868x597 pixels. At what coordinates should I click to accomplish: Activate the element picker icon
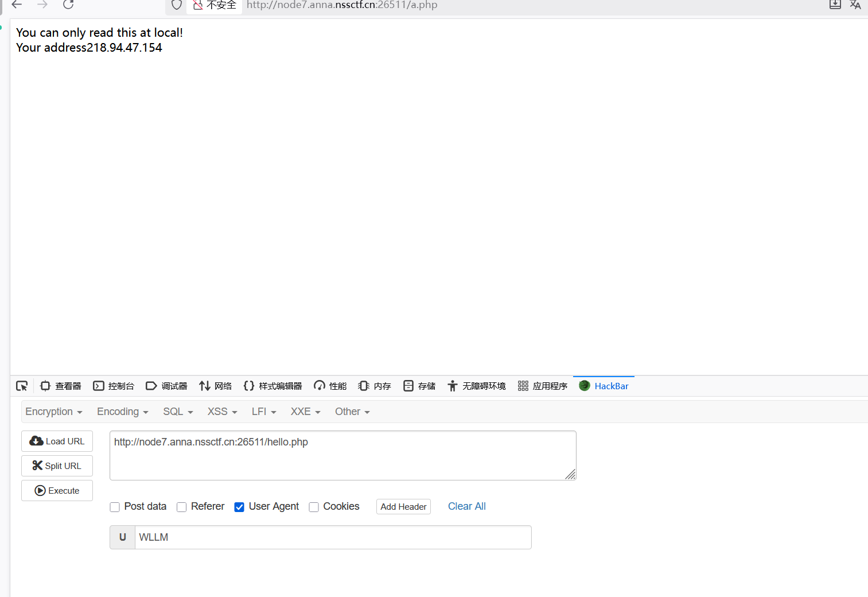coord(22,386)
